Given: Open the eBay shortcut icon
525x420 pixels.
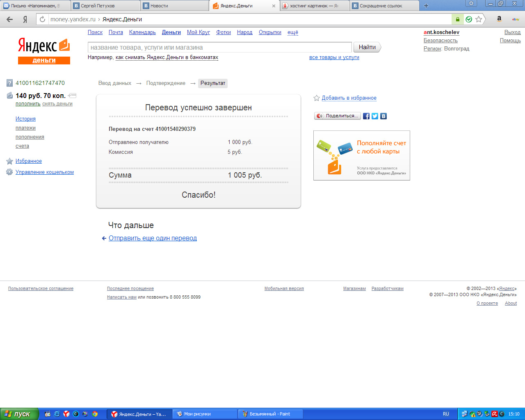Looking at the screenshot, I should coord(516,19).
